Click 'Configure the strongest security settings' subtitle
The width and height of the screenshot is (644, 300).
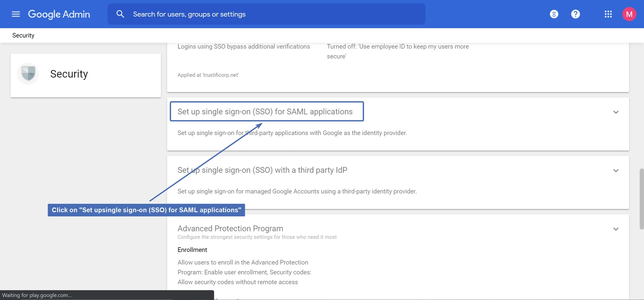tap(257, 237)
